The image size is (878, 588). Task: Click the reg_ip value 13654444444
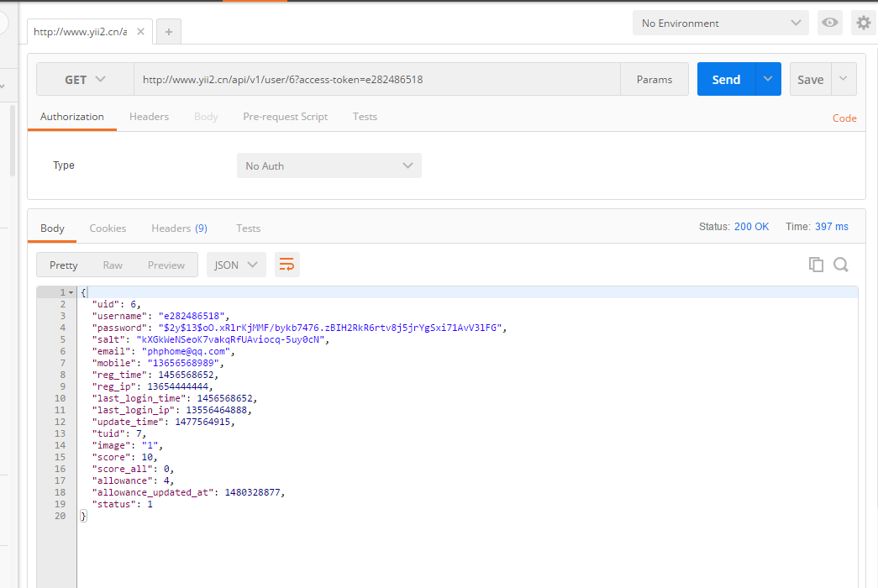[177, 387]
